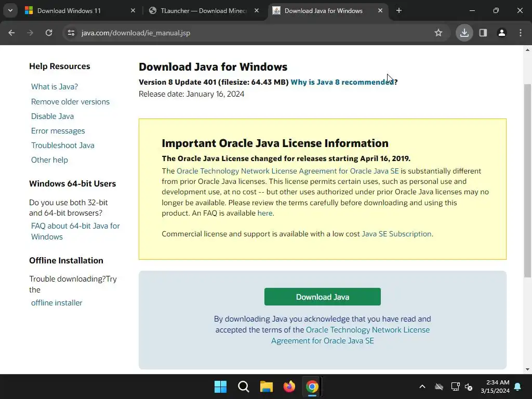Click the page vertical scrollbar thumb

(x=528, y=180)
